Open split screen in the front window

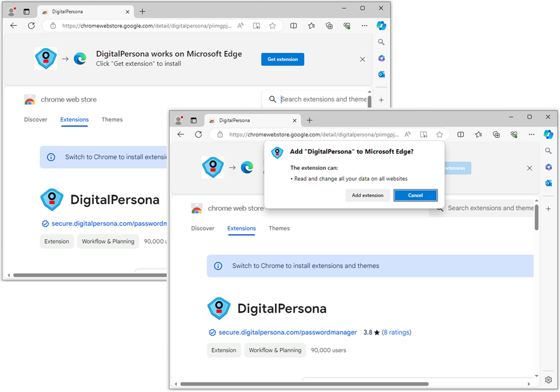(x=461, y=134)
